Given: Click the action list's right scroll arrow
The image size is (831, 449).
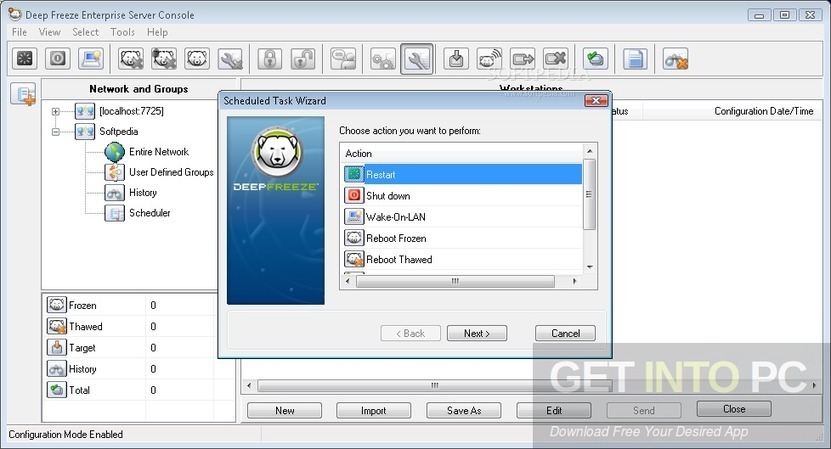Looking at the screenshot, I should (574, 281).
